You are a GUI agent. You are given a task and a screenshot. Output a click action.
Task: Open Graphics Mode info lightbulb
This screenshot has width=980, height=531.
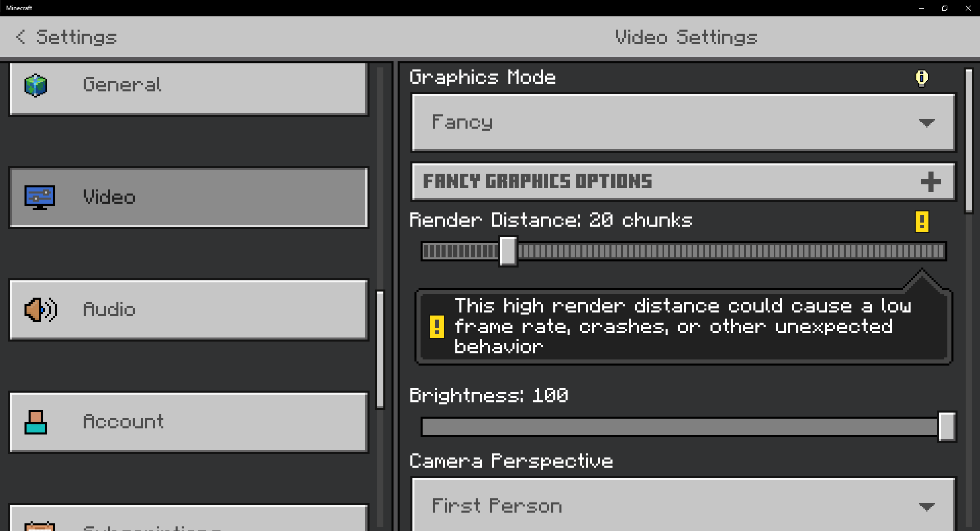922,78
